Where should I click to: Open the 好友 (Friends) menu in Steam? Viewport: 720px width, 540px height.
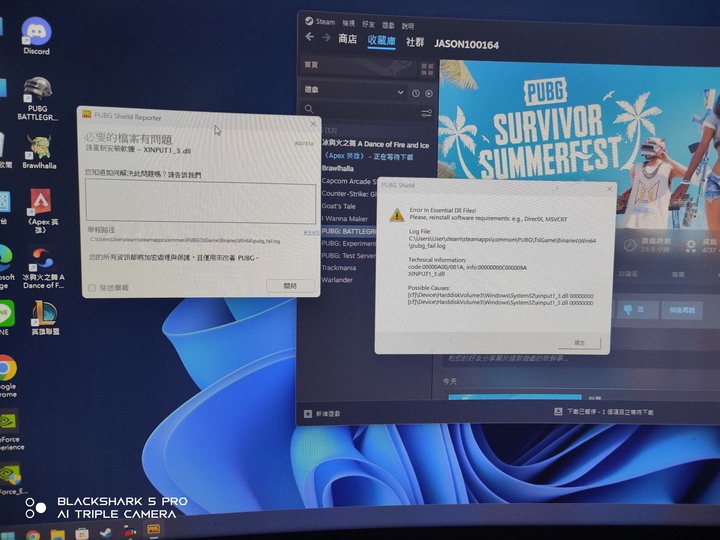pos(368,24)
